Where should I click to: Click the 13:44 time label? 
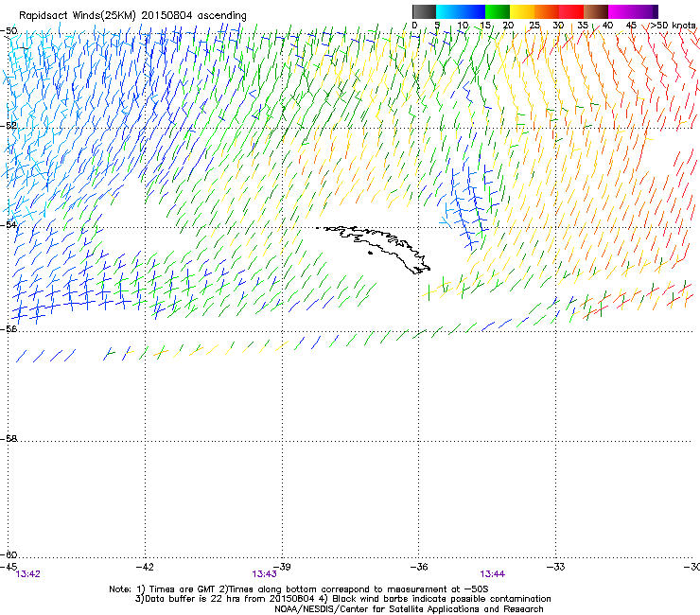(493, 574)
